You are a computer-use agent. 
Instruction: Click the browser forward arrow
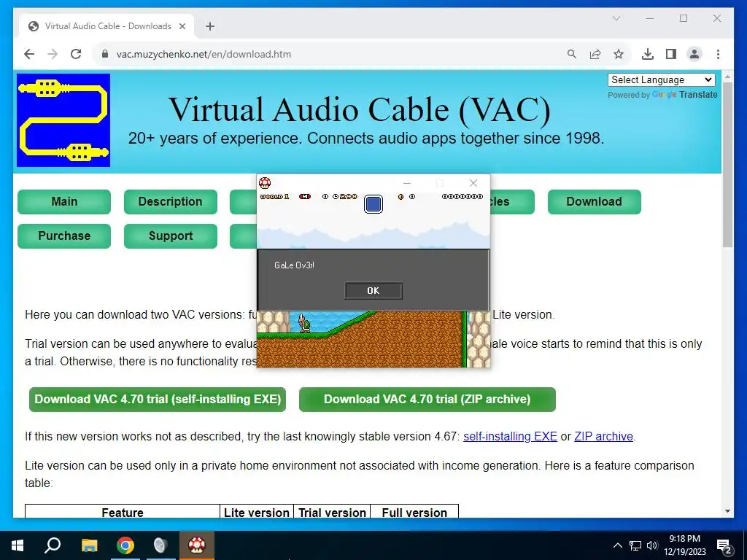point(53,54)
